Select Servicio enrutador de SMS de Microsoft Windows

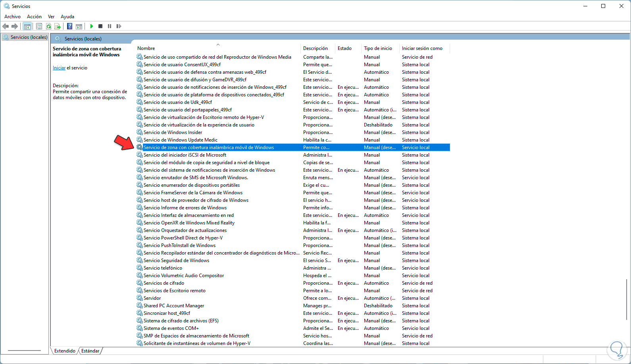coord(293,178)
